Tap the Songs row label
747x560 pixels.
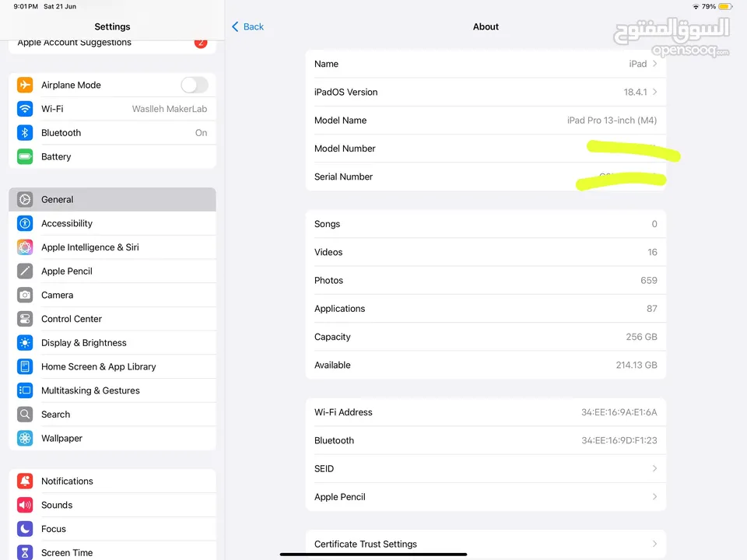pyautogui.click(x=327, y=224)
